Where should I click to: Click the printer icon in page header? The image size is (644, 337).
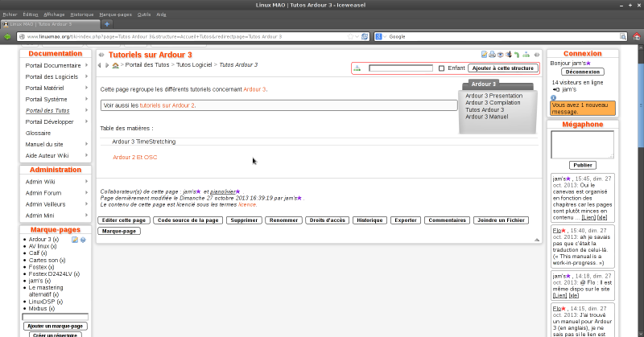click(492, 54)
